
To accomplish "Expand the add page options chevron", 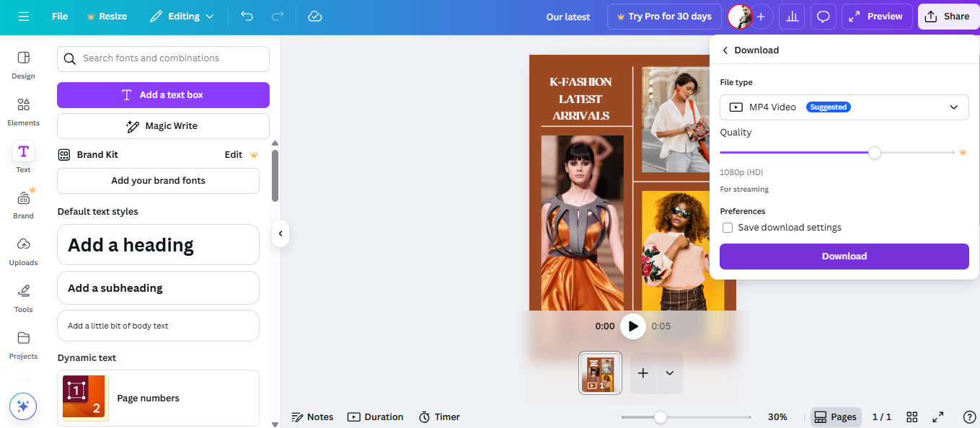I will [x=669, y=373].
